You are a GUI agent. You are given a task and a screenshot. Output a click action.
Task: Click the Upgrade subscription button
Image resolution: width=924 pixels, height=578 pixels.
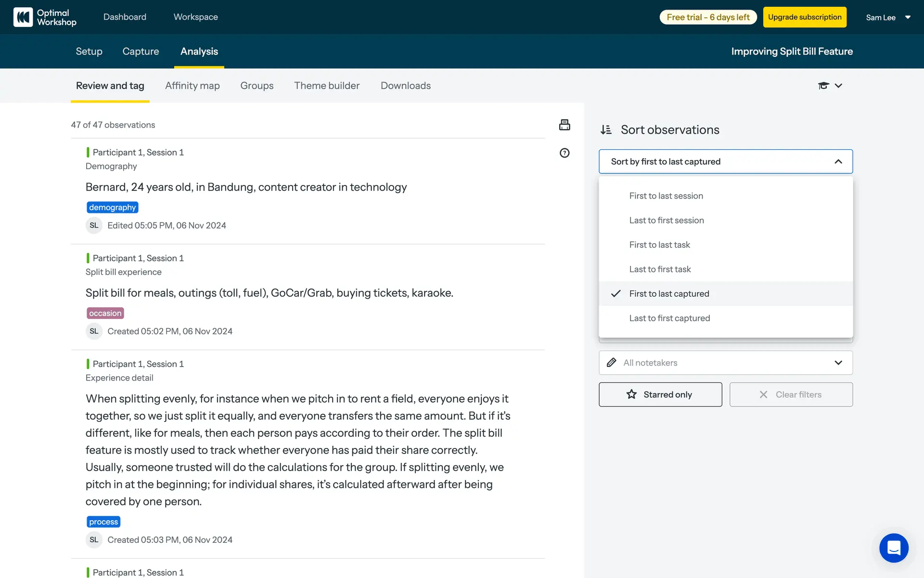[804, 17]
